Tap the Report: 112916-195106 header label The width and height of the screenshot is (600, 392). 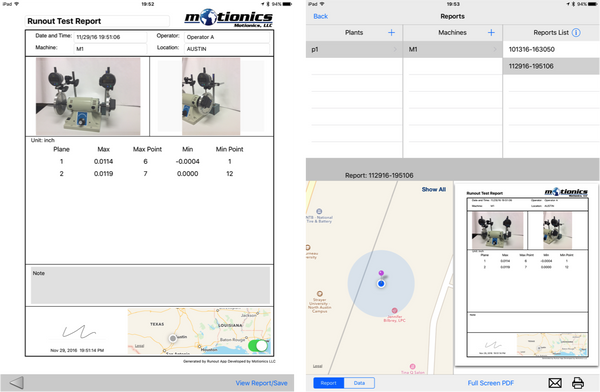click(x=379, y=175)
